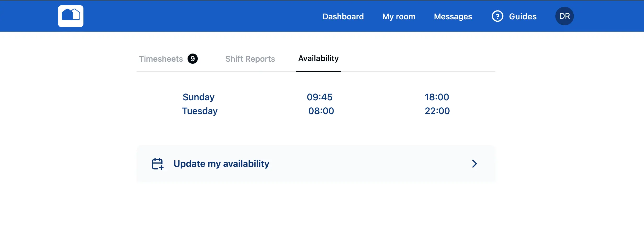The height and width of the screenshot is (245, 644).
Task: Switch to the Timesheets tab
Action: click(161, 59)
